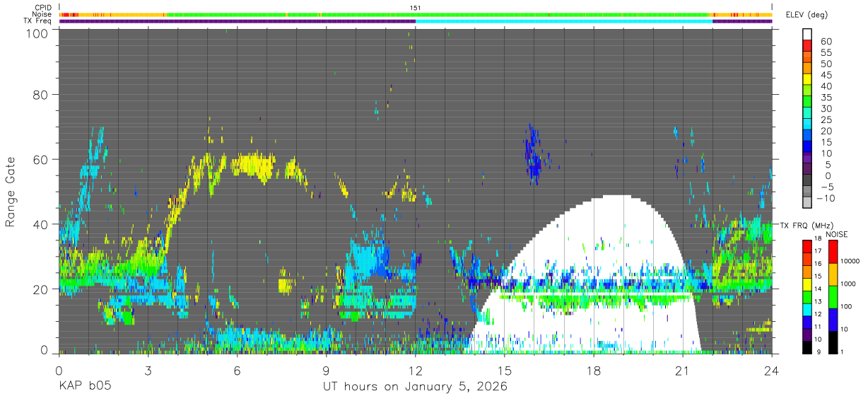Screen dimensions: 868x401
Task: Click the 3 tick on UT hours axis
Action: pyautogui.click(x=148, y=369)
